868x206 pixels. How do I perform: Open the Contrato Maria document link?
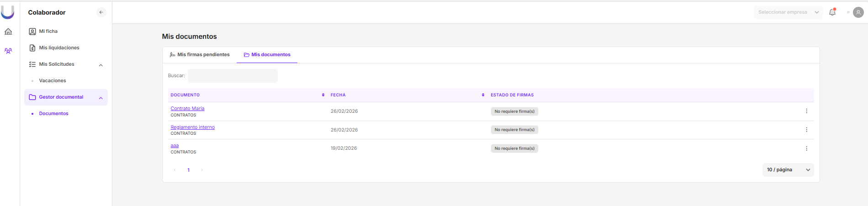pyautogui.click(x=187, y=109)
